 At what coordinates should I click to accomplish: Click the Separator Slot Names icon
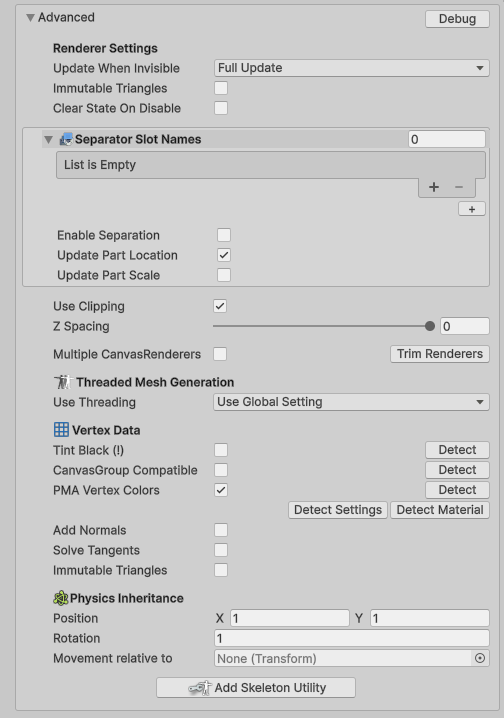[66, 139]
